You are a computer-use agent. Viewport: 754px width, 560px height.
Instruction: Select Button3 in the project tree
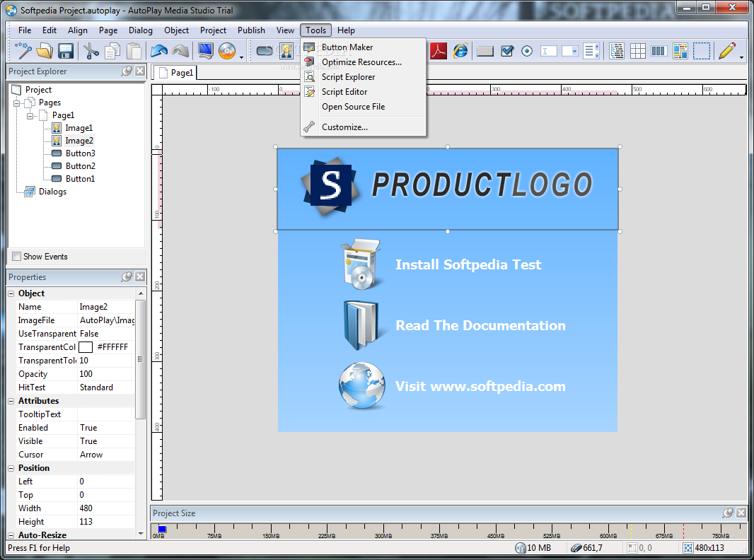81,153
